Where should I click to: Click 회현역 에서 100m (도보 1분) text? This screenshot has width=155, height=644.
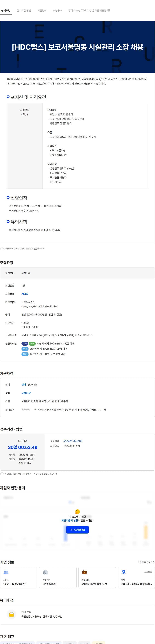tap(47, 354)
